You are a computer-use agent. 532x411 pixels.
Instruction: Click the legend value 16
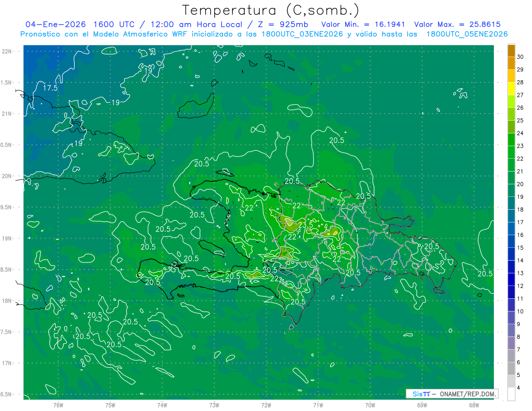(x=520, y=235)
